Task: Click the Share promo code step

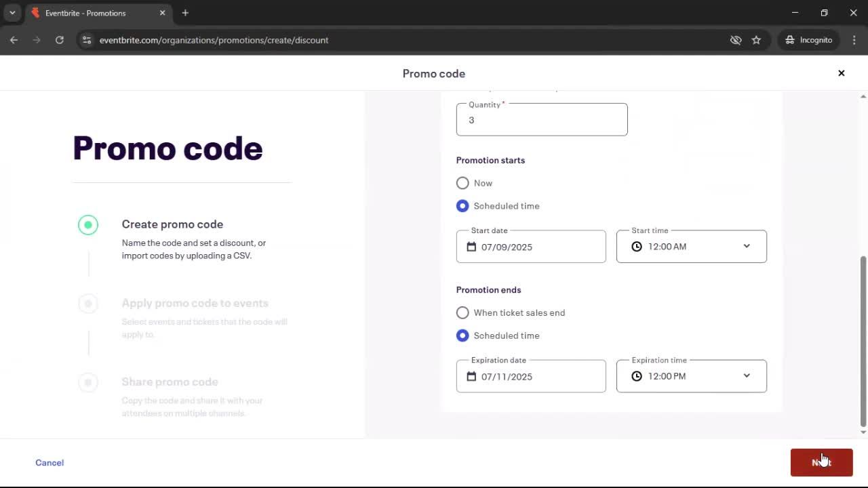Action: point(170,382)
